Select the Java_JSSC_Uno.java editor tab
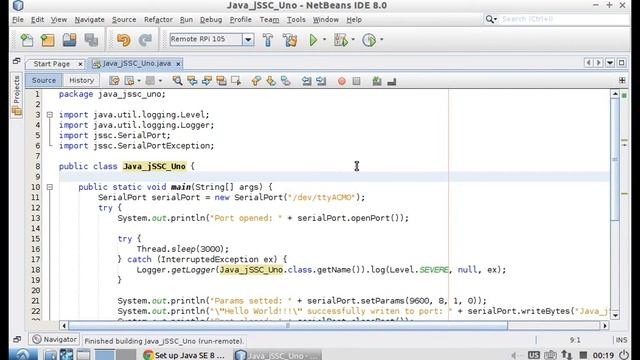Image resolution: width=640 pixels, height=360 pixels. click(x=136, y=64)
